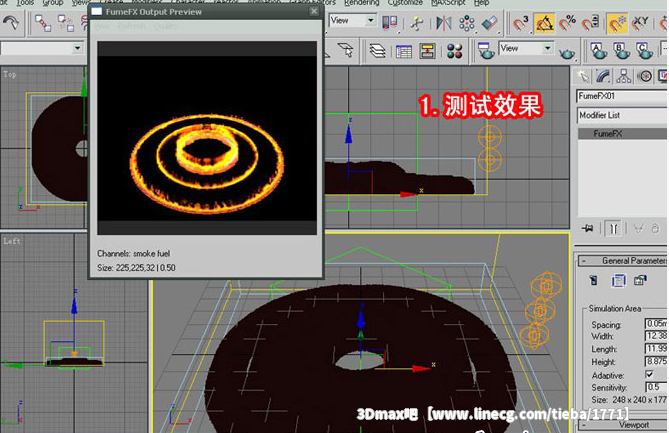Open the Render Scene dialog teapot icon
669x433 pixels.
(486, 51)
